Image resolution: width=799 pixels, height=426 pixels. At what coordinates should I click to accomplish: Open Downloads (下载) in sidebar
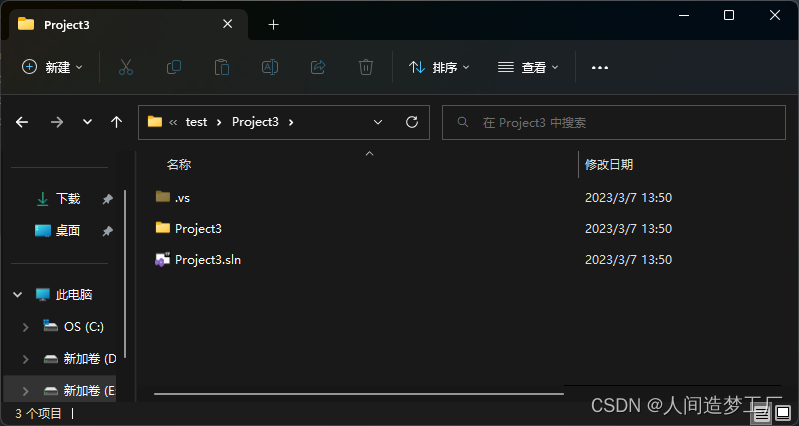[68, 199]
